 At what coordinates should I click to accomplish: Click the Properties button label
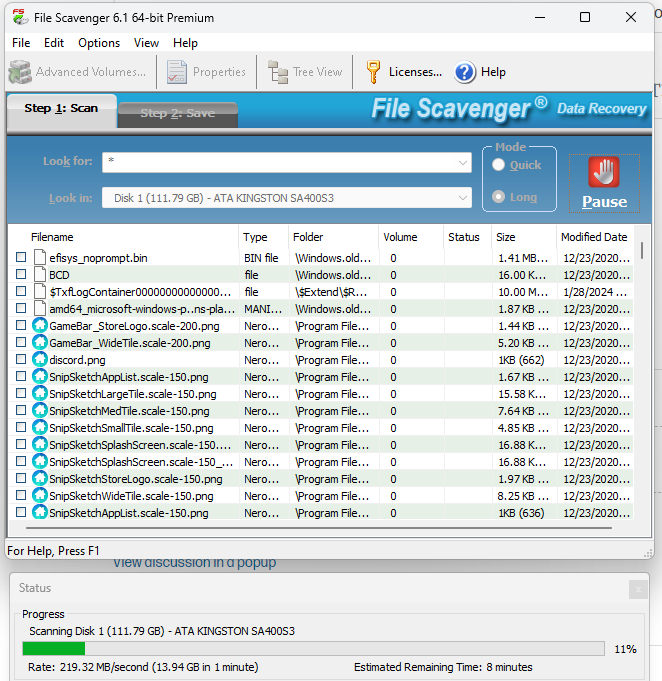[x=219, y=72]
